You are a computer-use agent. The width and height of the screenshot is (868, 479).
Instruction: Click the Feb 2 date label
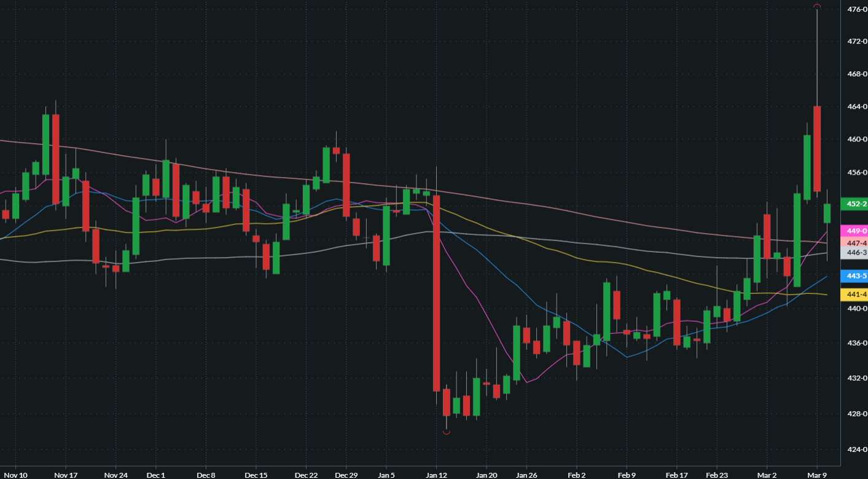click(576, 475)
